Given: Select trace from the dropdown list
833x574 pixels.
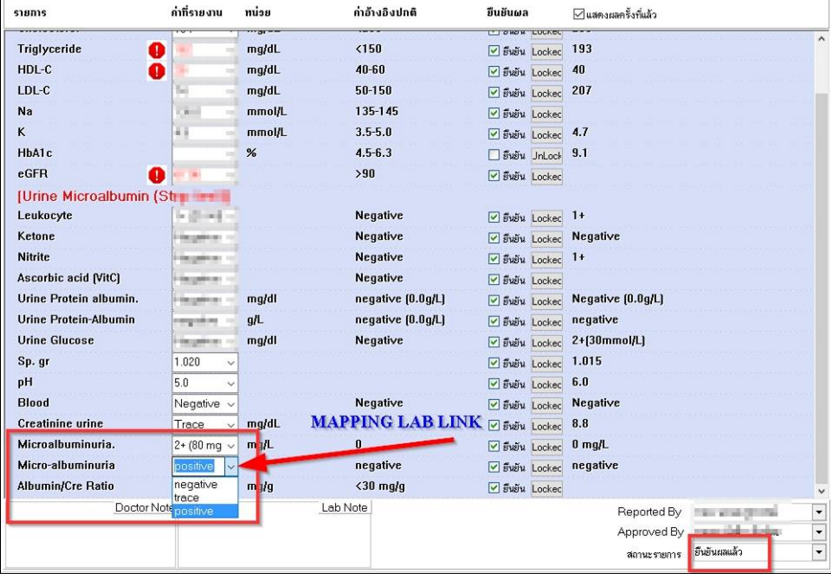Looking at the screenshot, I should pos(205,497).
